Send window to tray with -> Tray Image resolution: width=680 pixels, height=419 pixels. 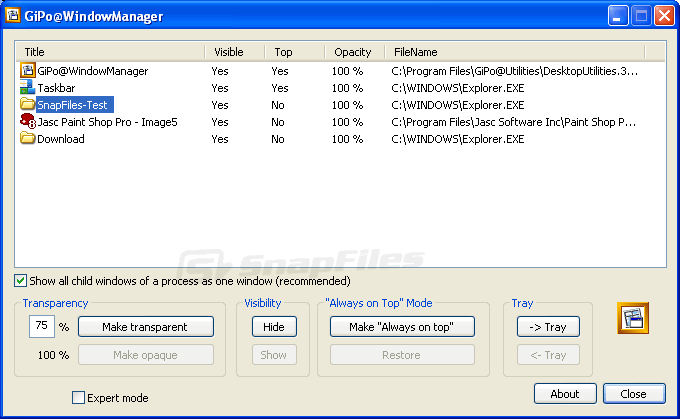(548, 327)
